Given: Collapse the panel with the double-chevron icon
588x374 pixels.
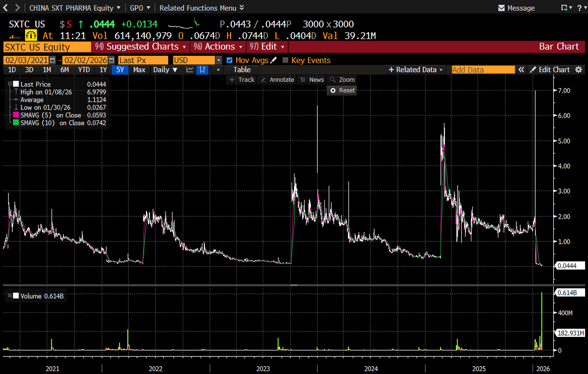Looking at the screenshot, I should tap(522, 70).
